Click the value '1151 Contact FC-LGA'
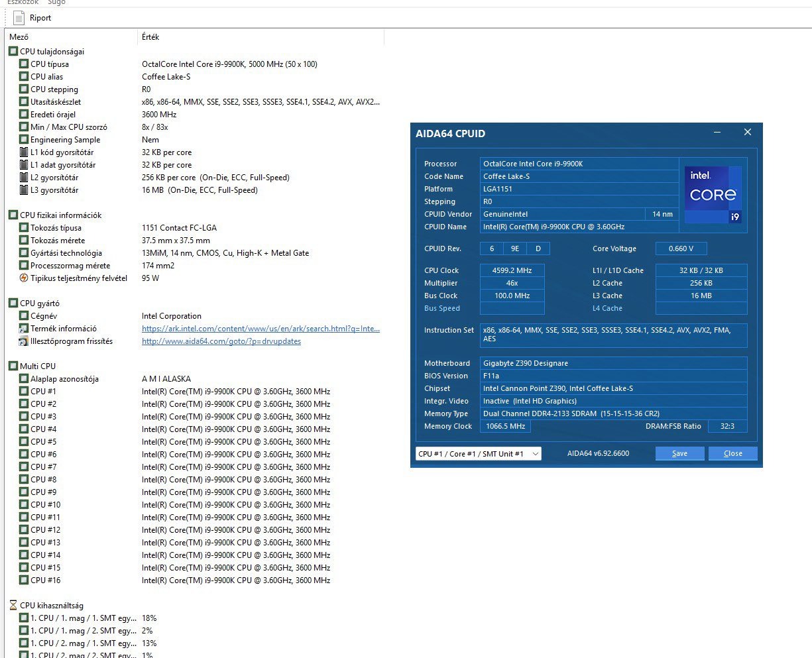Screen dimensions: 812x658 pyautogui.click(x=179, y=227)
